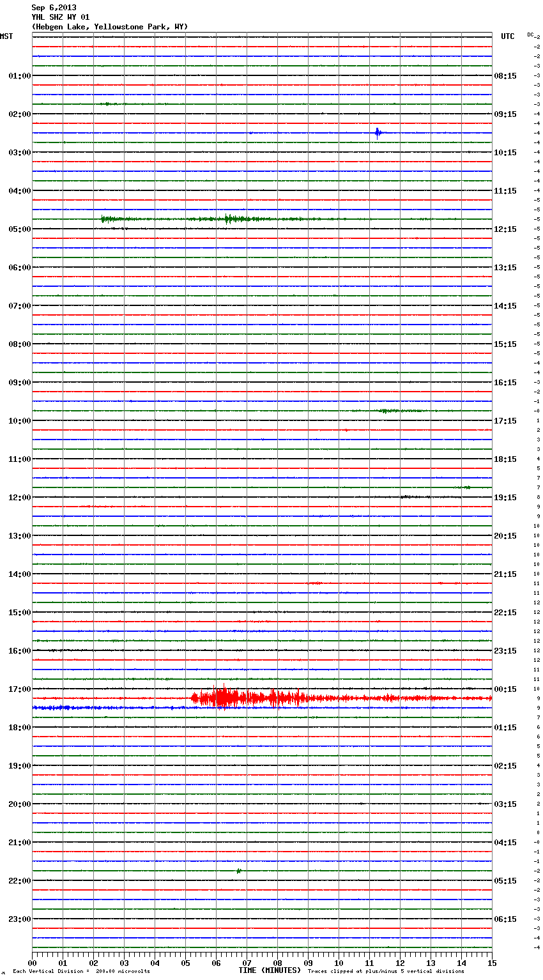Click the 17:15 UTC time label
The width and height of the screenshot is (543, 980).
[x=505, y=421]
